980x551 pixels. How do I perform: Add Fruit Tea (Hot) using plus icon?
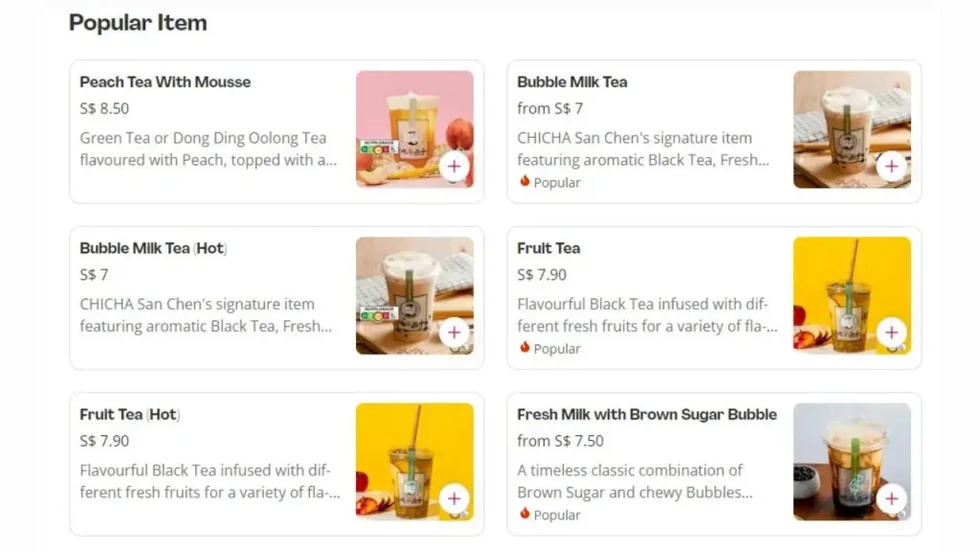click(x=455, y=498)
